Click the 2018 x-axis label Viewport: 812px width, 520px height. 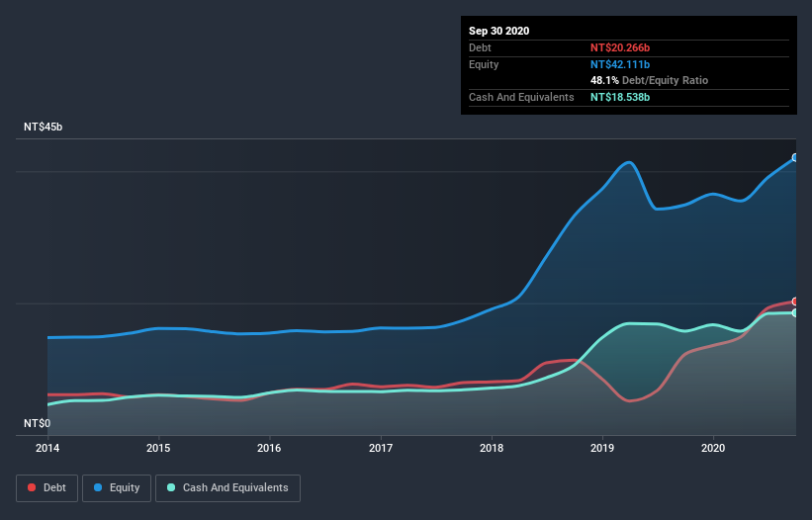(x=492, y=448)
